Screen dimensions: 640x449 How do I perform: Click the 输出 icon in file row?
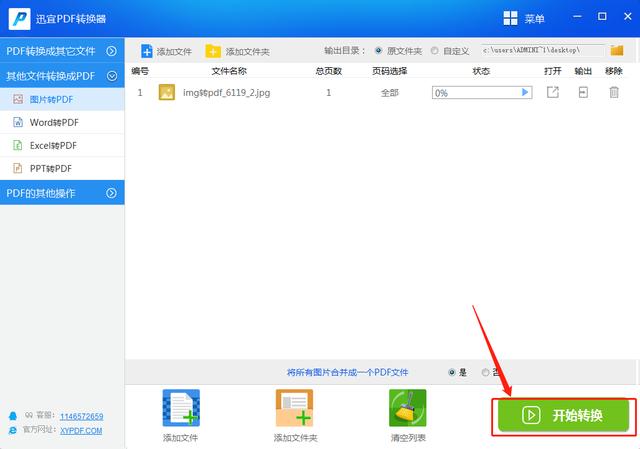point(583,92)
